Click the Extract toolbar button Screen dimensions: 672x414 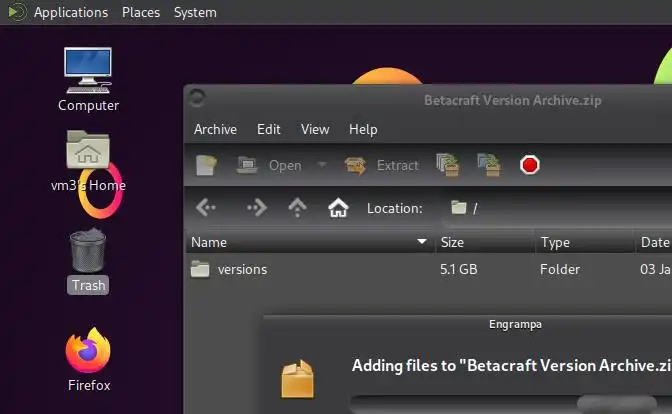click(381, 165)
